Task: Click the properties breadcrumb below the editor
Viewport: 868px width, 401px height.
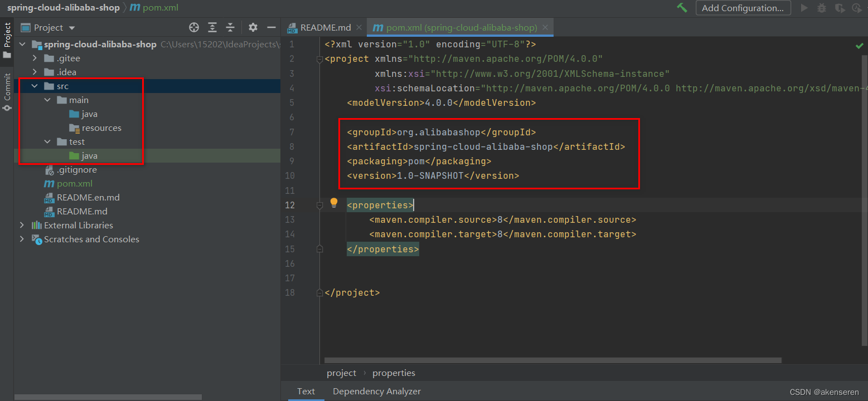Action: pyautogui.click(x=394, y=373)
